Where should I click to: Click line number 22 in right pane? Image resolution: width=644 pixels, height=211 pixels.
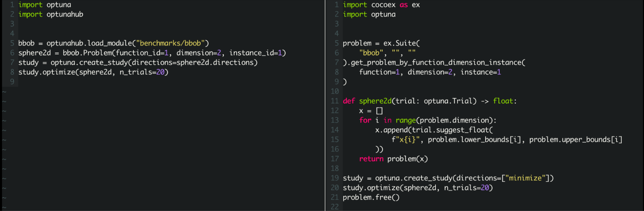click(x=335, y=207)
